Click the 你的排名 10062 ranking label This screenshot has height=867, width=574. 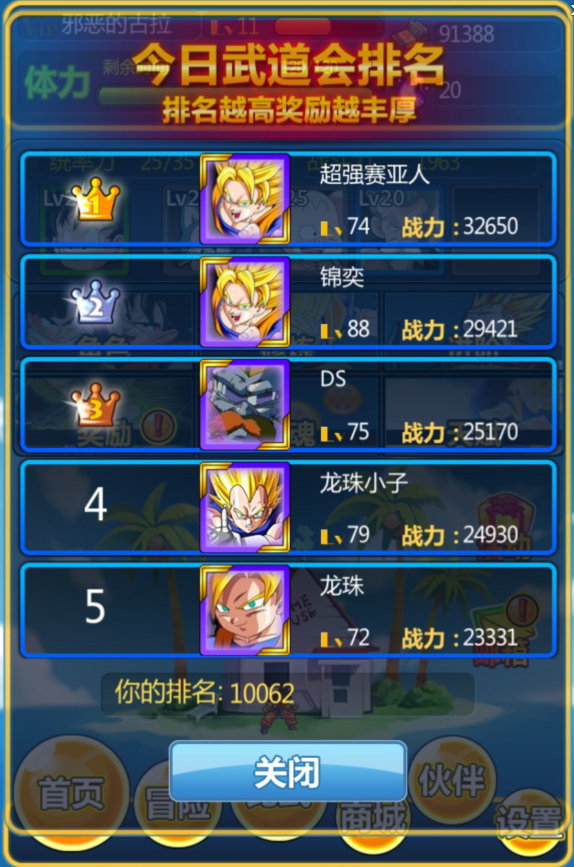(x=205, y=692)
